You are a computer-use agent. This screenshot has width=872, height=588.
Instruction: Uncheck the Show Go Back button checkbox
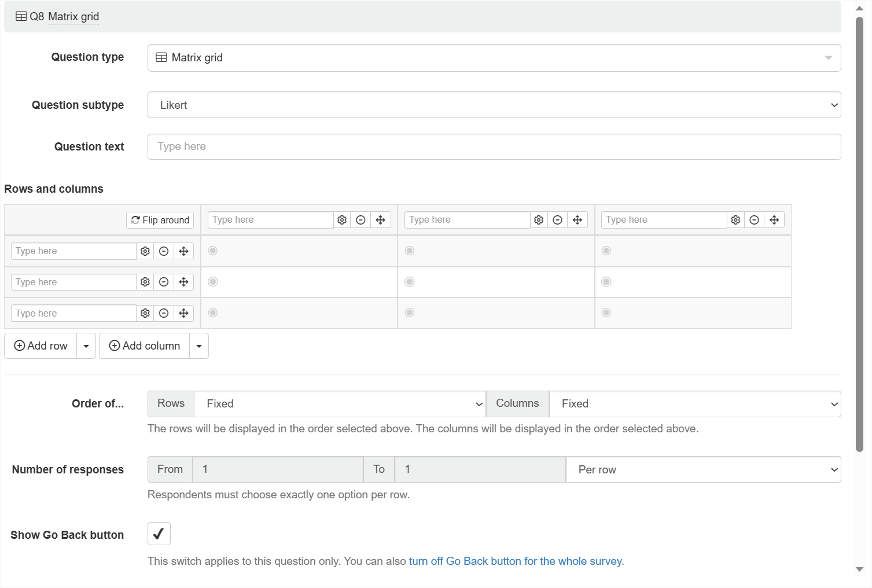pyautogui.click(x=159, y=534)
